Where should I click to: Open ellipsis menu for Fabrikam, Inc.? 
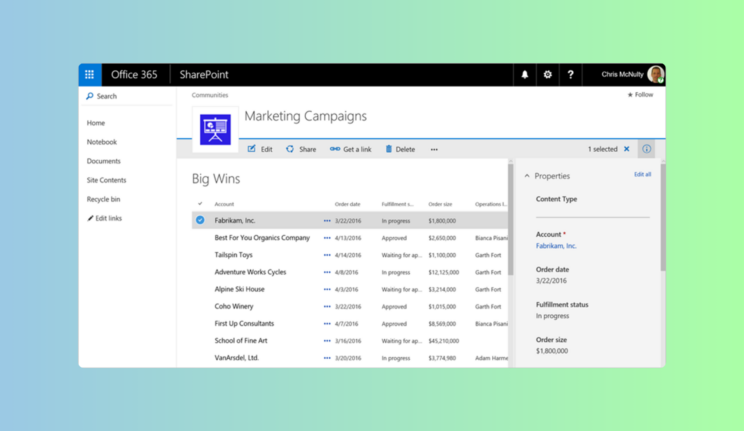point(327,221)
